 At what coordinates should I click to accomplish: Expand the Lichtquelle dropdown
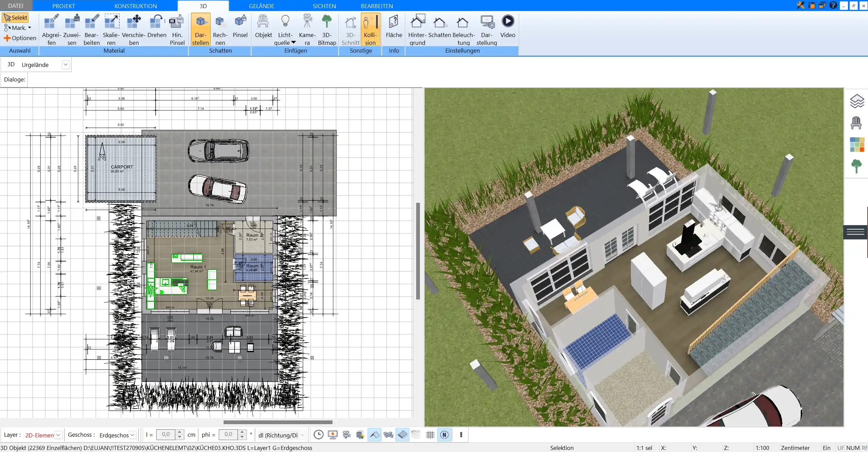tap(294, 42)
